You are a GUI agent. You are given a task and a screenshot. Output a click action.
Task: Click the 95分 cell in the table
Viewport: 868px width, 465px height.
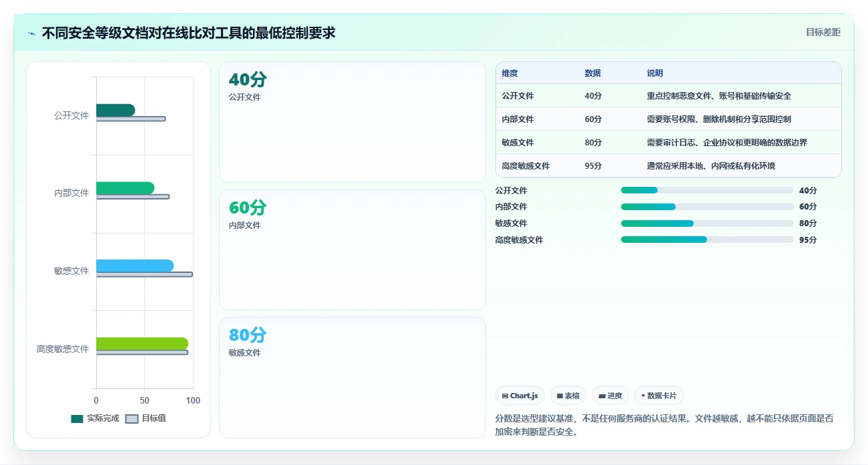pyautogui.click(x=593, y=166)
